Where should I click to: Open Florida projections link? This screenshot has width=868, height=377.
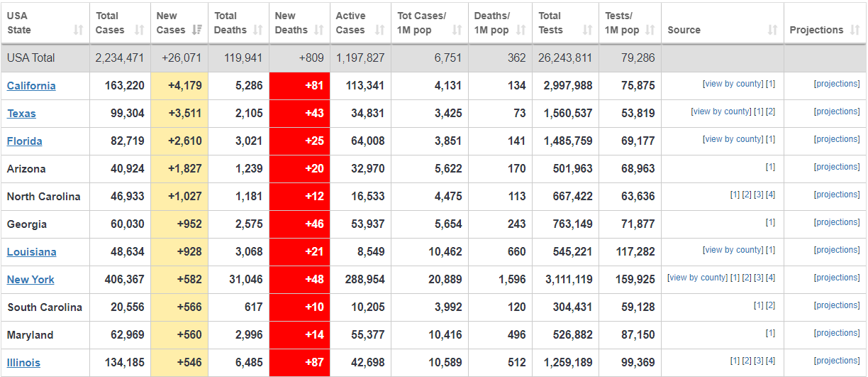coord(837,139)
